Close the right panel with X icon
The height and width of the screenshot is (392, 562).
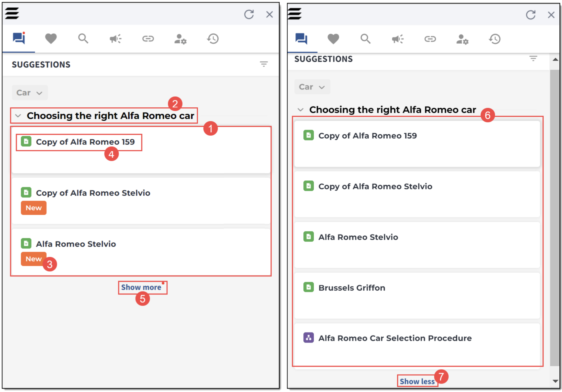(551, 15)
